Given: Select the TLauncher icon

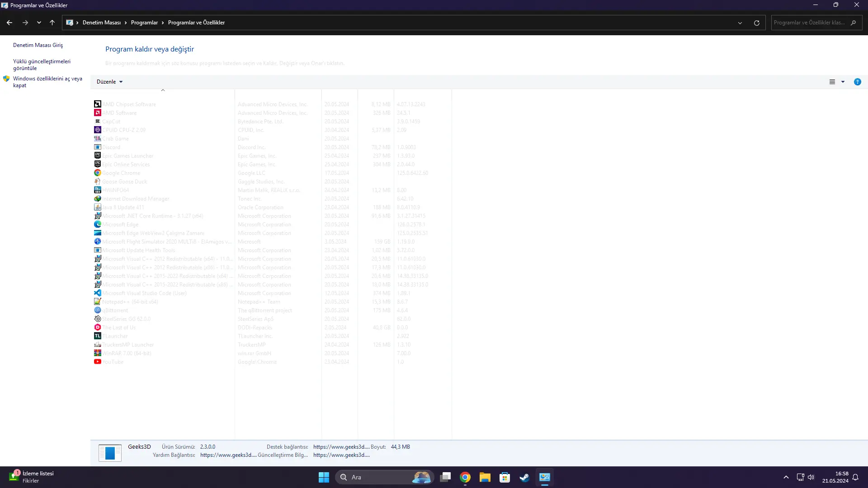Looking at the screenshot, I should tap(97, 336).
